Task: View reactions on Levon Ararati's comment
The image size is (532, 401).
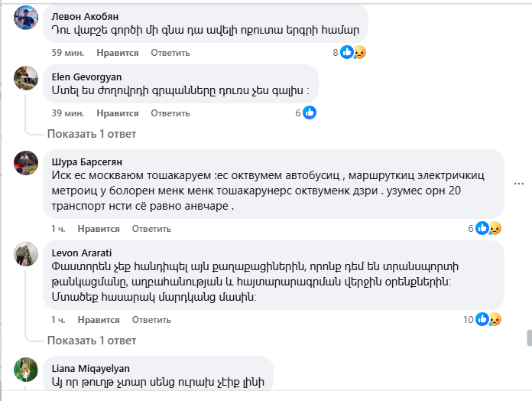Action: pos(487,319)
